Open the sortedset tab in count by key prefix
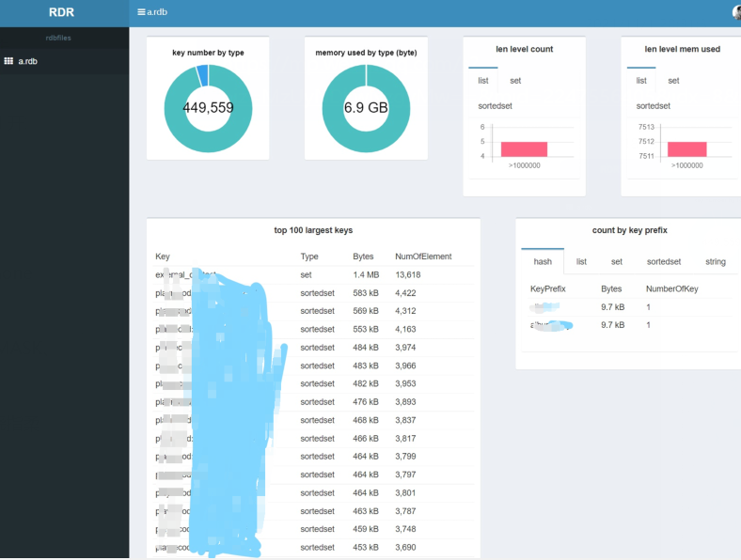 664,262
